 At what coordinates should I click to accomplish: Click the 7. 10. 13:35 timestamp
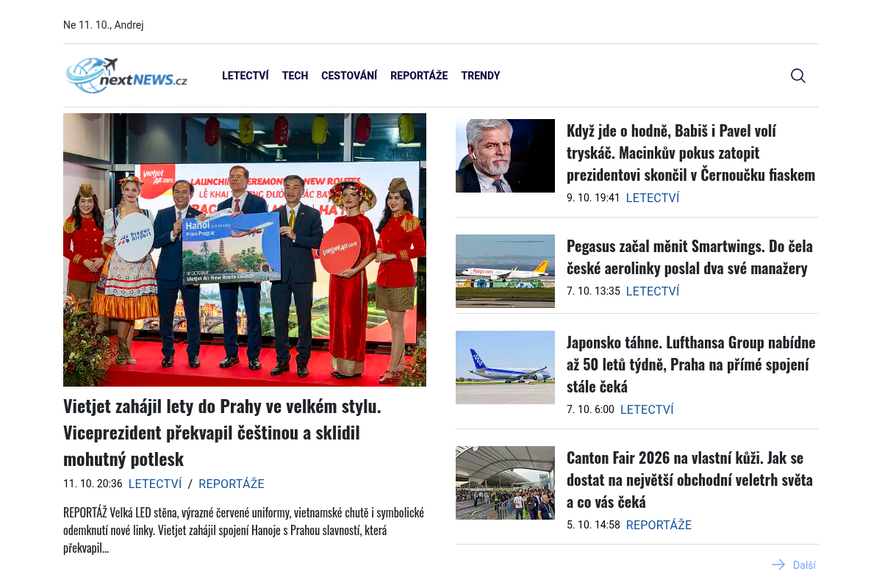click(593, 291)
